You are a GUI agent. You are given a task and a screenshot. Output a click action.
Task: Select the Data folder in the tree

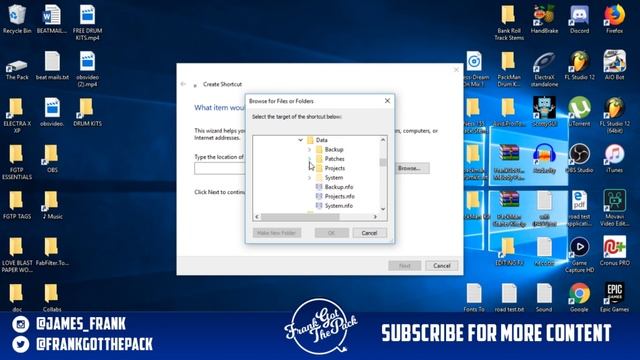(317, 140)
